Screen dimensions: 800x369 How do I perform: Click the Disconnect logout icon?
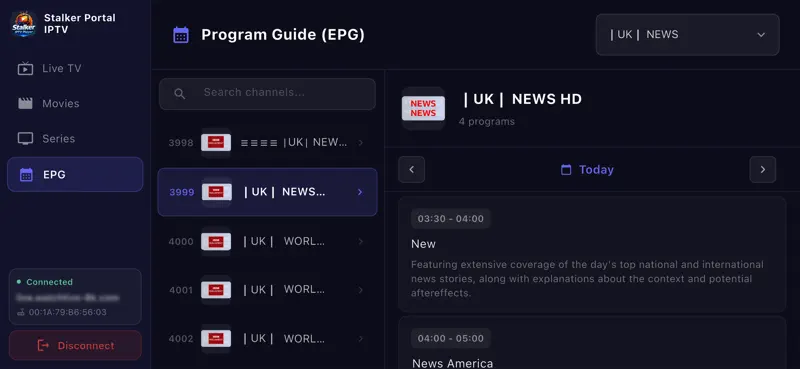43,346
